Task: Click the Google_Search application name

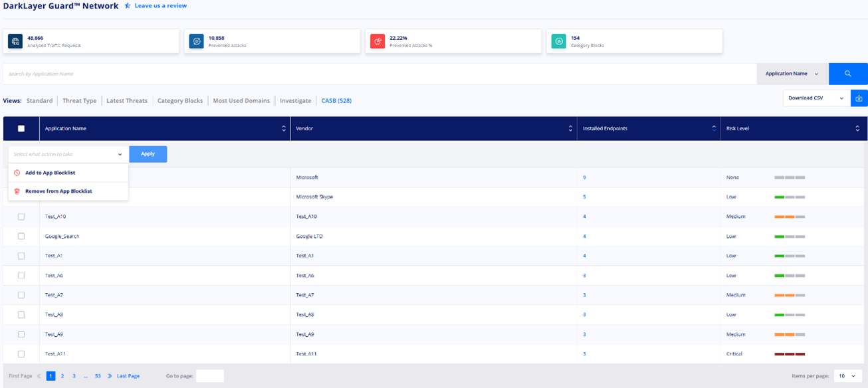Action: pyautogui.click(x=62, y=237)
